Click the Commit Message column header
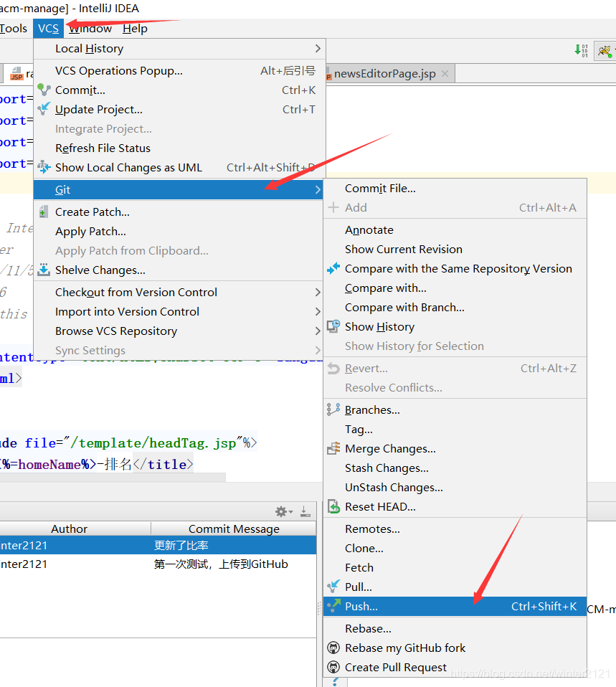Screen dimensions: 616x687 click(x=234, y=529)
